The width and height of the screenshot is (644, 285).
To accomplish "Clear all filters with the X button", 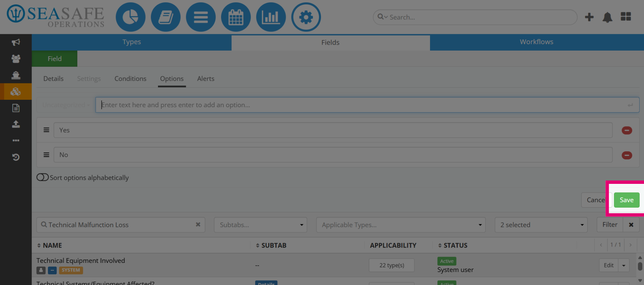I will pos(631,225).
